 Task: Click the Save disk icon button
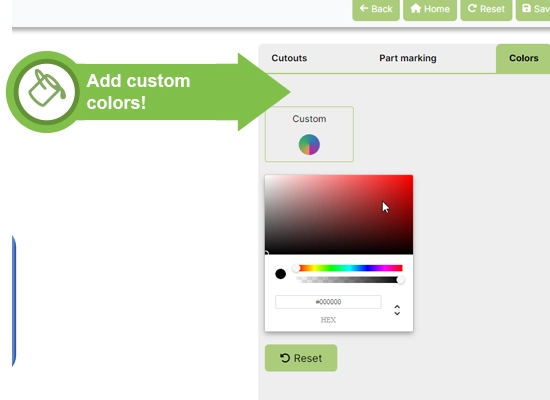pos(533,9)
